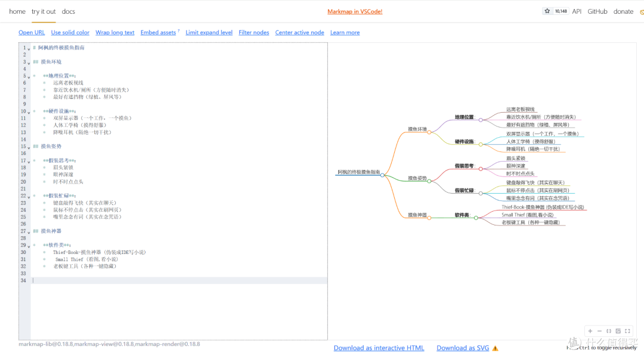The image size is (644, 356).
Task: Toggle the 摸鱼神器 node circle
Action: coord(429,218)
